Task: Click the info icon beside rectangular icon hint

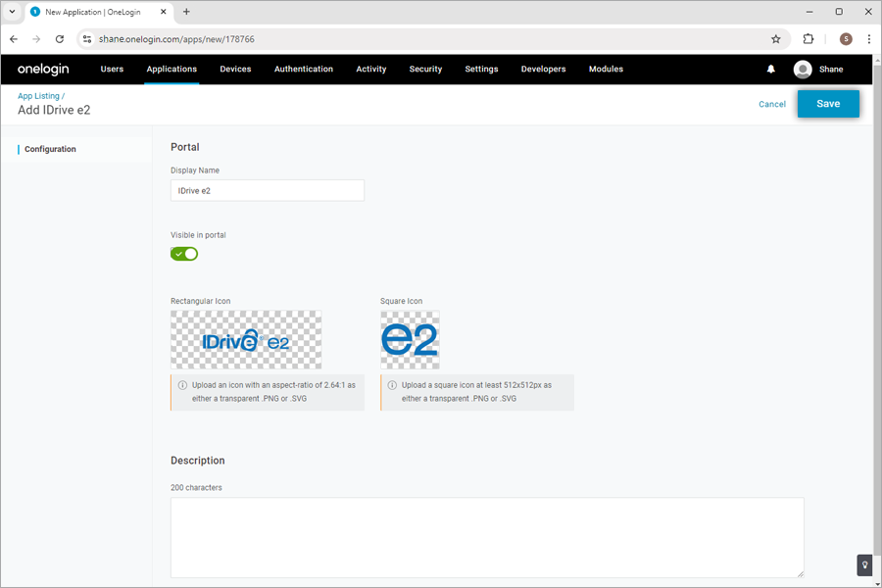Action: click(182, 385)
